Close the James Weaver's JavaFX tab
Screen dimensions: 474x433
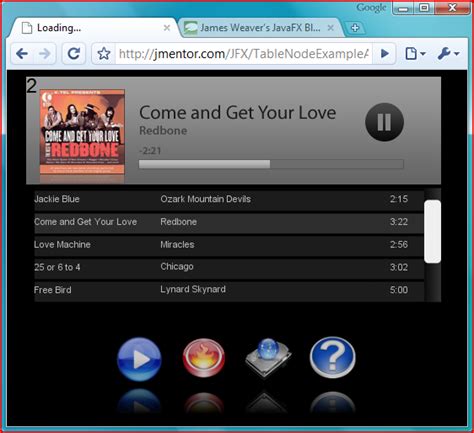point(330,28)
